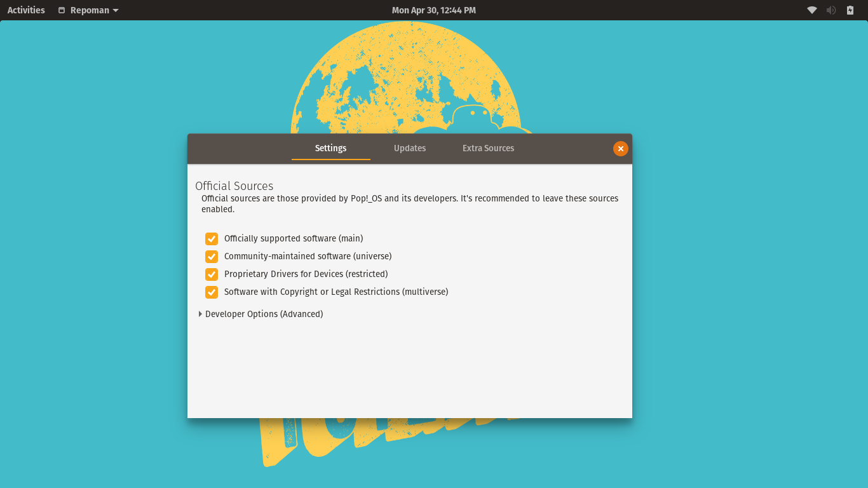Check the battery status icon
Viewport: 868px width, 488px height.
tap(850, 10)
